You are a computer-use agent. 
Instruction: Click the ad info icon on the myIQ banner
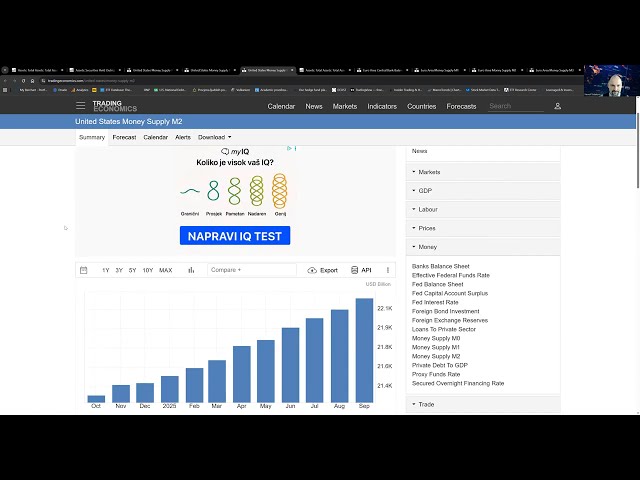coord(289,149)
